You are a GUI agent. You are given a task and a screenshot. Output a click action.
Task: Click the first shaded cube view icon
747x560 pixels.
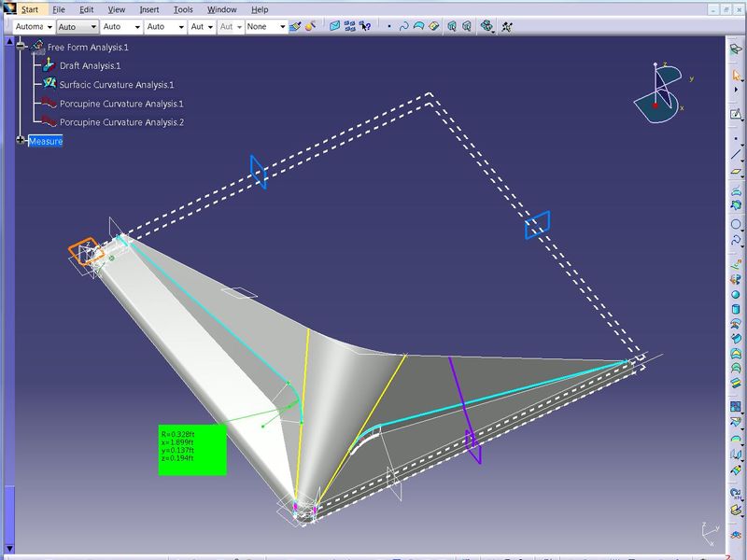(x=452, y=27)
